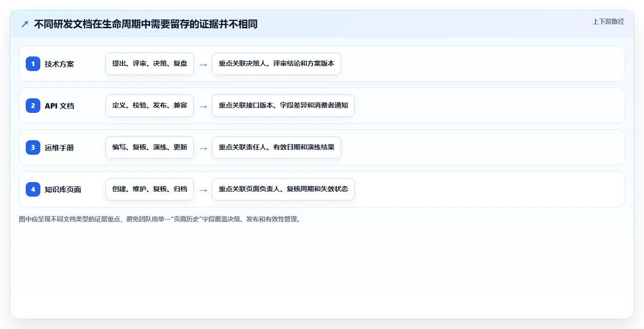Click the 重点关联责任人、有效日期和演练结果 box
This screenshot has height=329, width=644.
click(x=277, y=147)
